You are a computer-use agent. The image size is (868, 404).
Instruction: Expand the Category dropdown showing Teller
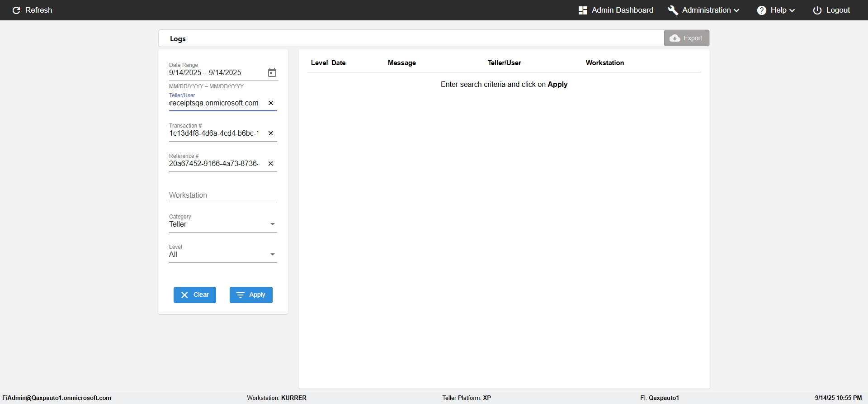tap(223, 224)
